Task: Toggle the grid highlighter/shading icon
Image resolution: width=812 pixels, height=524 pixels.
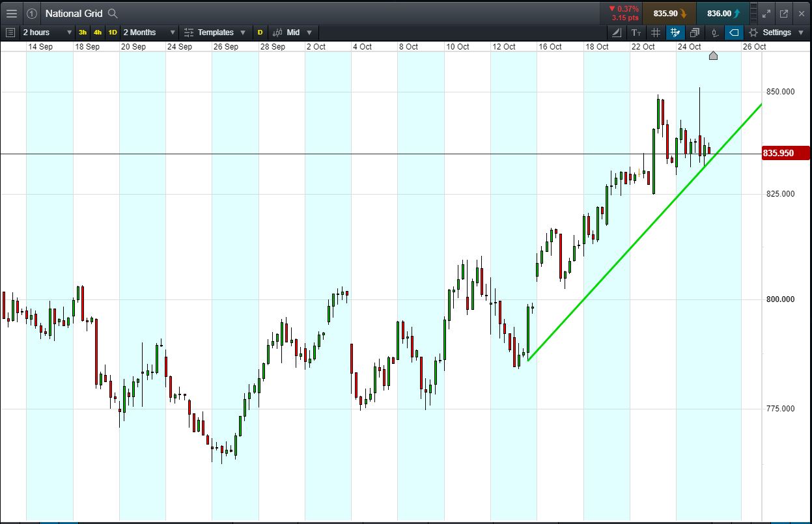Action: click(675, 32)
